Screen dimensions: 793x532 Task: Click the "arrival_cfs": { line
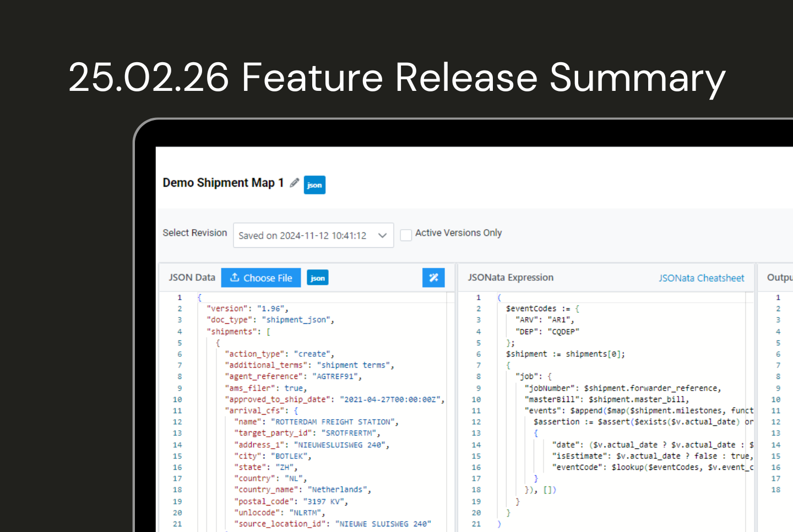pyautogui.click(x=261, y=411)
